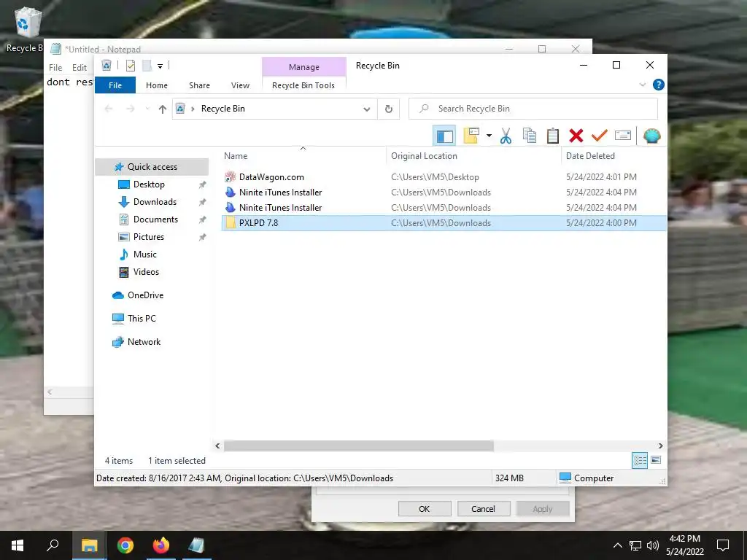Click the taskbar Search icon
The height and width of the screenshot is (560, 747).
(53, 545)
